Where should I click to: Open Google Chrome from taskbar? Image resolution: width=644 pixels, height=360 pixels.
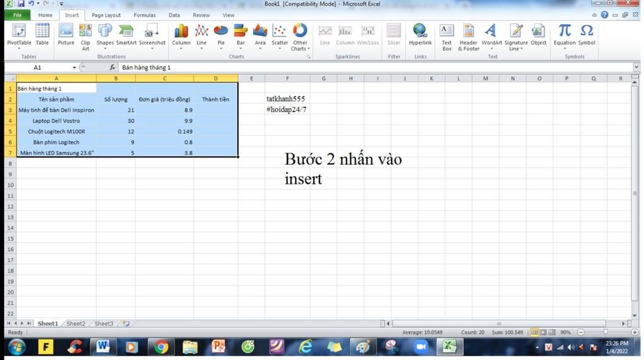click(x=161, y=347)
